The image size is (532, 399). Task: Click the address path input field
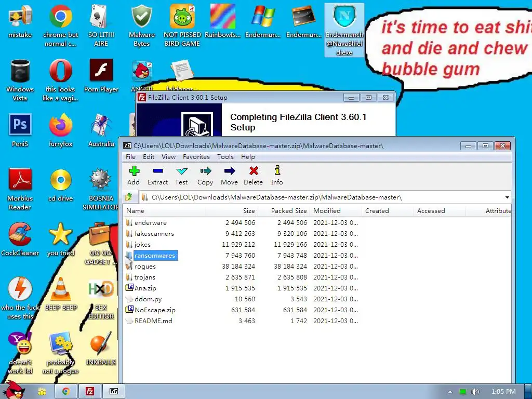tap(321, 197)
